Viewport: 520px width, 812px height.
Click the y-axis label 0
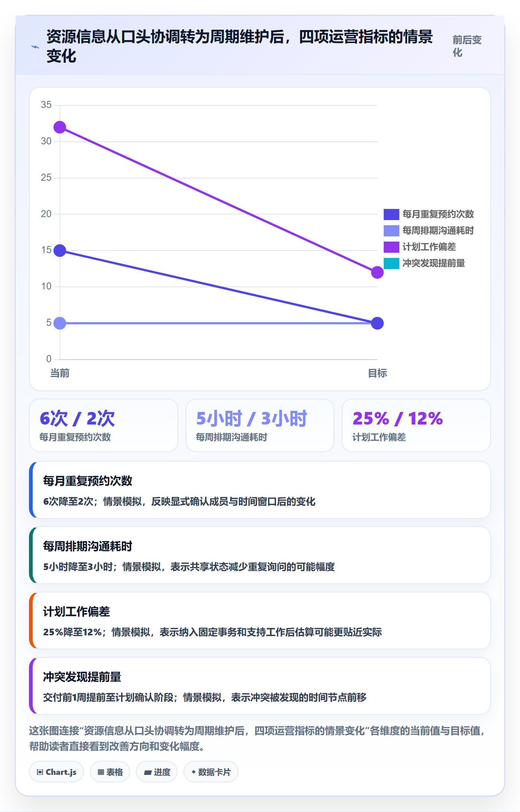(x=49, y=359)
